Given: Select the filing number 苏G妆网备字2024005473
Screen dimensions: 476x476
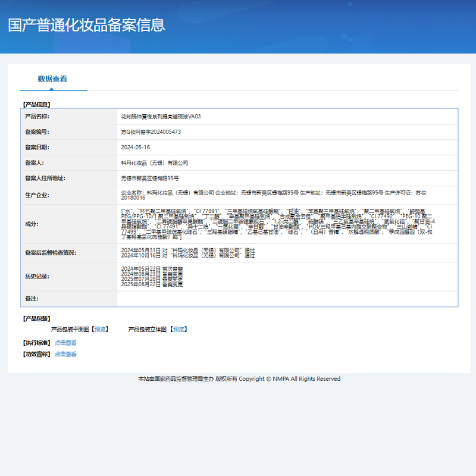Looking at the screenshot, I should coord(151,132).
